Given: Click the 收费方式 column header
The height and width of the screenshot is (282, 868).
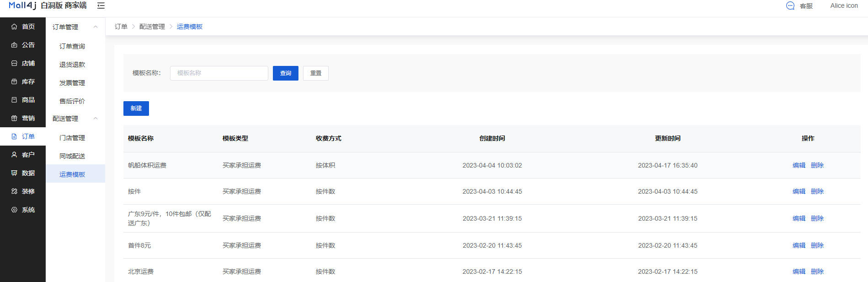Looking at the screenshot, I should (329, 138).
